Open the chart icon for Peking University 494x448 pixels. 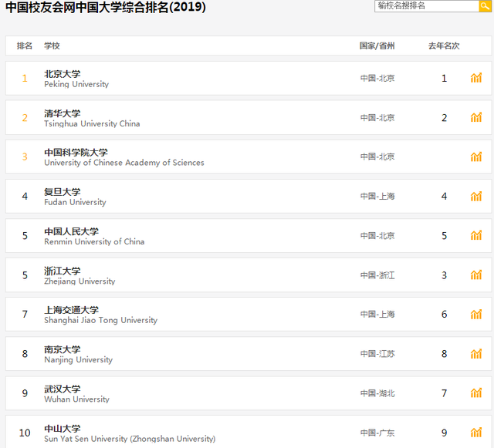(x=476, y=78)
